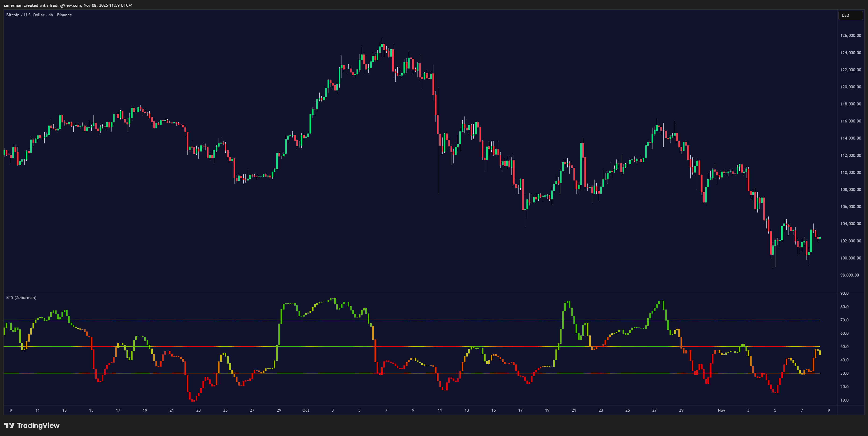This screenshot has height=436, width=868.
Task: Click the 30.0 indicator scale label
Action: [844, 373]
